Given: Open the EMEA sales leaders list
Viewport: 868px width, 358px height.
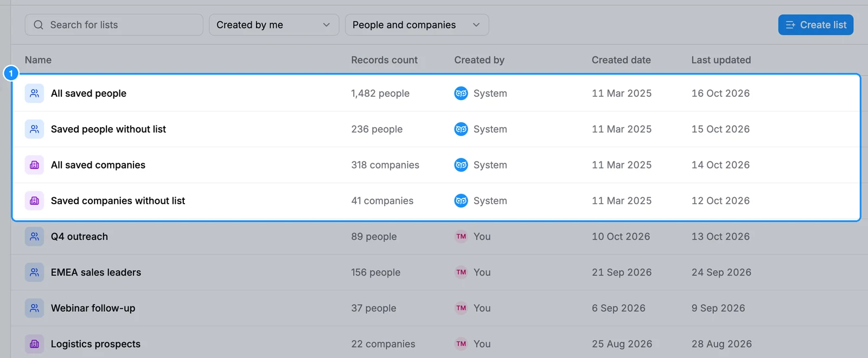Looking at the screenshot, I should click(x=96, y=273).
